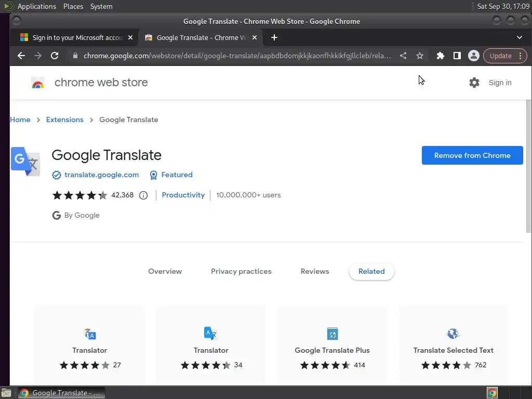
Task: Show rating info circle icon
Action: coord(143,195)
